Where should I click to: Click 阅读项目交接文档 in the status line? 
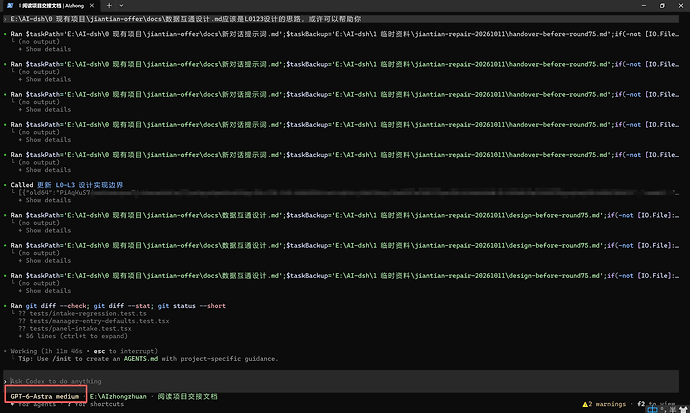pos(187,396)
